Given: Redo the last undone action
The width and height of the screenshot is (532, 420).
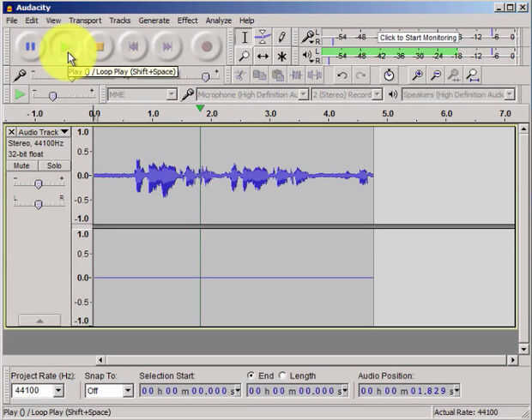Looking at the screenshot, I should [360, 75].
